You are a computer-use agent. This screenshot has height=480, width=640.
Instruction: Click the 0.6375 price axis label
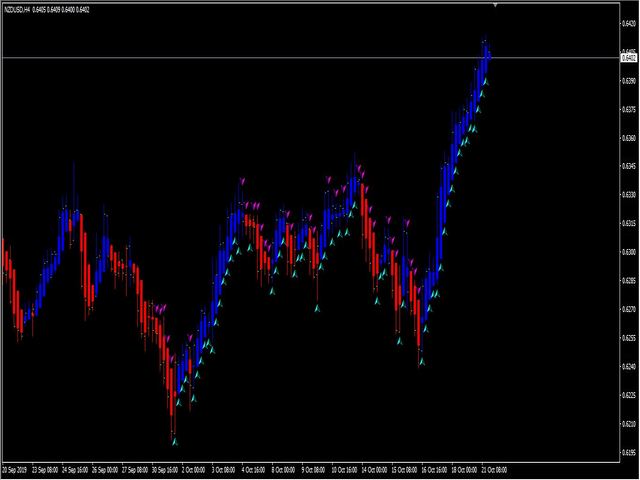629,109
